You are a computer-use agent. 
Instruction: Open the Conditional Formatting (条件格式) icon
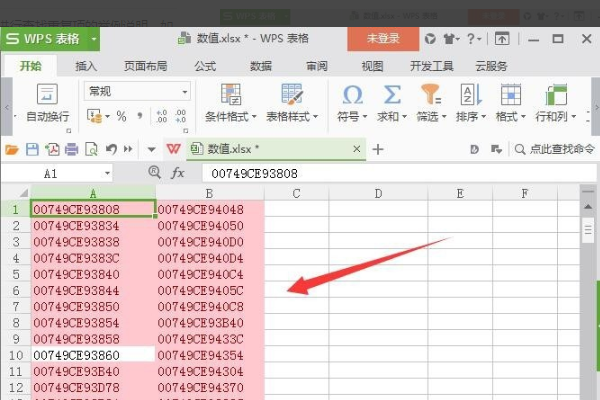(x=231, y=94)
